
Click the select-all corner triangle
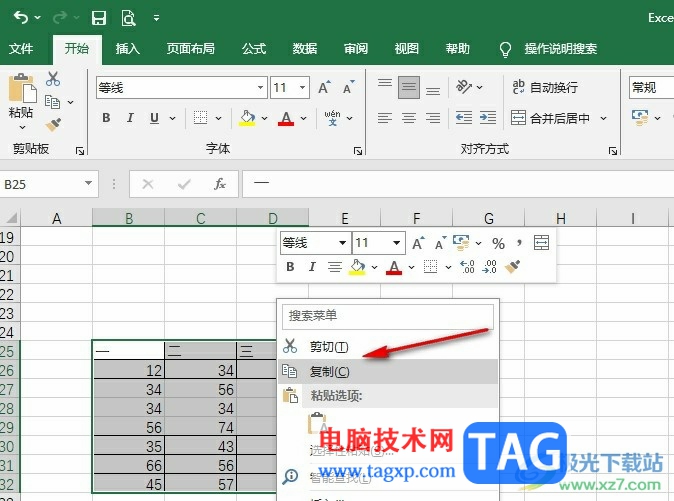[11, 217]
